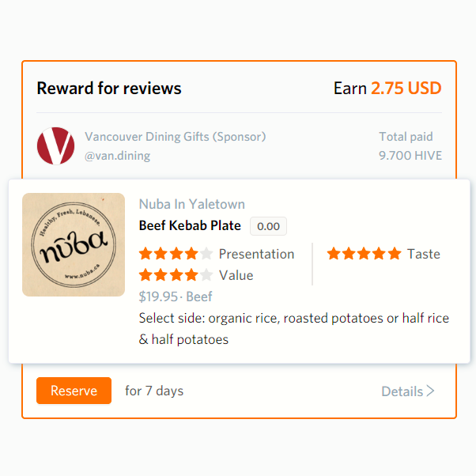Click the orange Reserve button
Screen dimensions: 476x476
(74, 391)
